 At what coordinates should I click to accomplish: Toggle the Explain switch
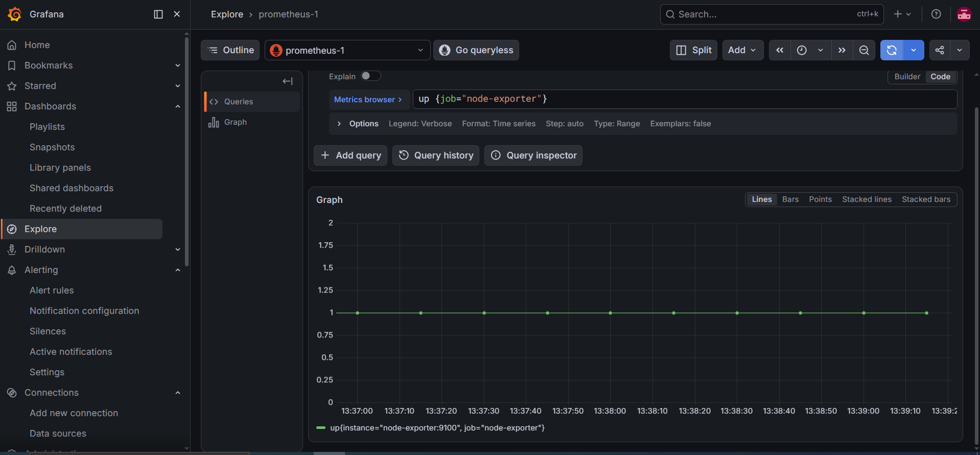pos(371,76)
